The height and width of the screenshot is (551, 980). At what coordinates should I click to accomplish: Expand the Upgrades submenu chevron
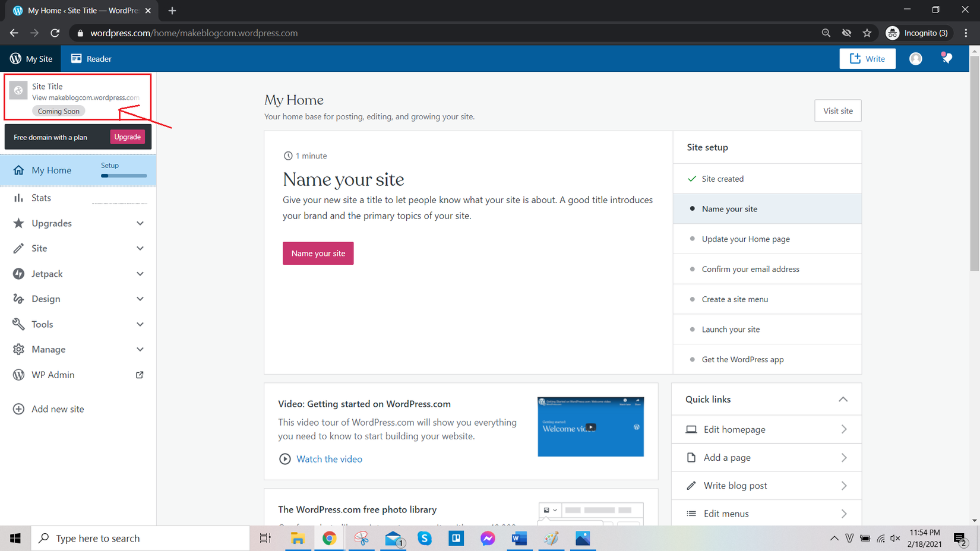pyautogui.click(x=140, y=223)
